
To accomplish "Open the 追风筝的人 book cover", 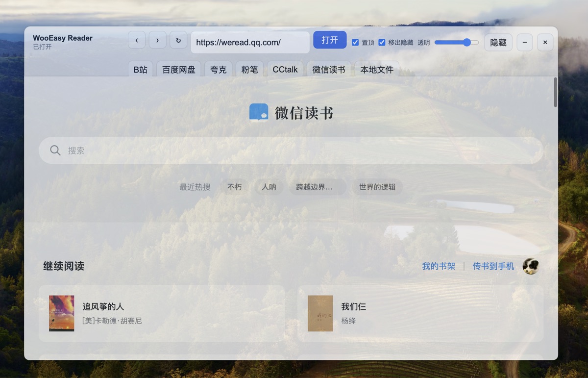I will pos(62,313).
